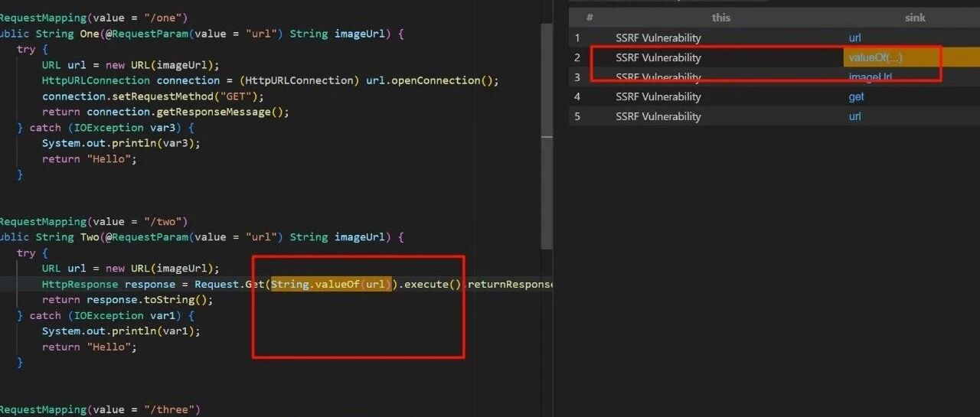Click the HttpURLConnection connection declaration line
980x417 pixels.
pos(270,80)
